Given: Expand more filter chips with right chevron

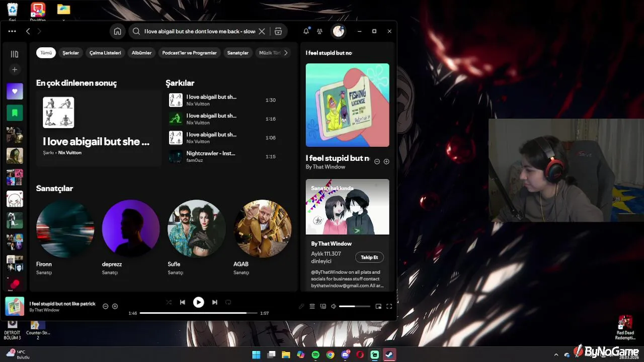Looking at the screenshot, I should coord(286,53).
